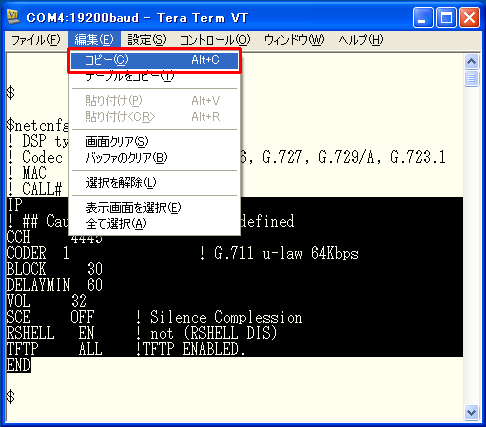Open the ファイル(F) menu
Image resolution: width=486 pixels, height=427 pixels.
tap(36, 40)
